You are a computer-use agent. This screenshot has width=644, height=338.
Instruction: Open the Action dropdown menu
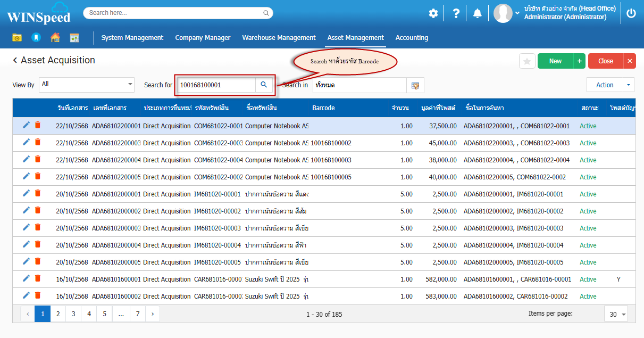point(610,85)
